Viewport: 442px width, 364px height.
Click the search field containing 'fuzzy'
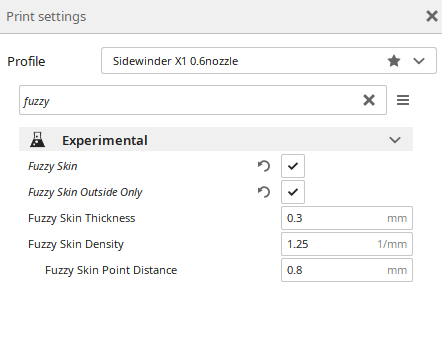[x=203, y=100]
